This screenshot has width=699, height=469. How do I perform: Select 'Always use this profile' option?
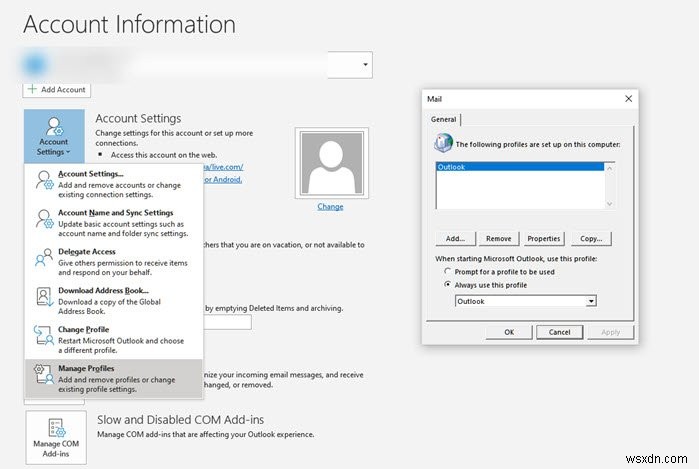[x=486, y=285]
